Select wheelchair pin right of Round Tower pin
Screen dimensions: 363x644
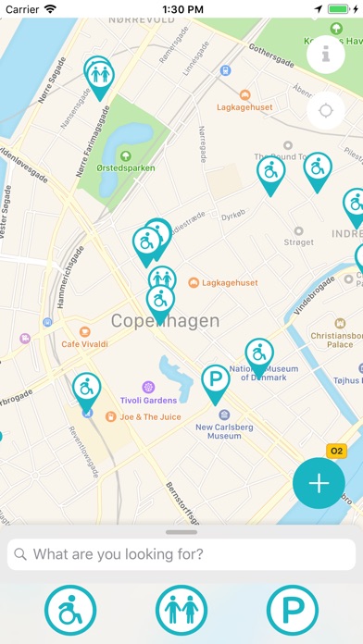[x=318, y=172]
